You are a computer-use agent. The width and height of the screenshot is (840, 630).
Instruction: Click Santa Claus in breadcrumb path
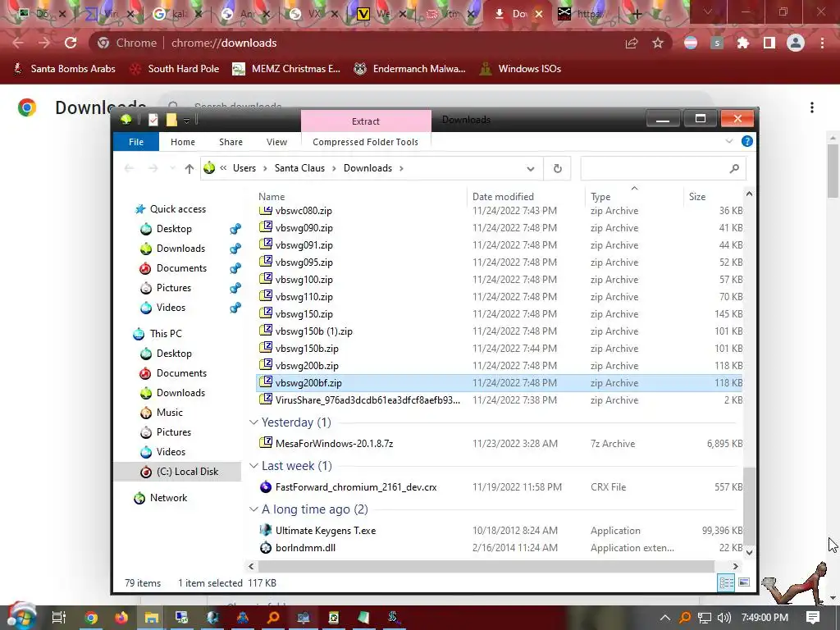coord(299,168)
